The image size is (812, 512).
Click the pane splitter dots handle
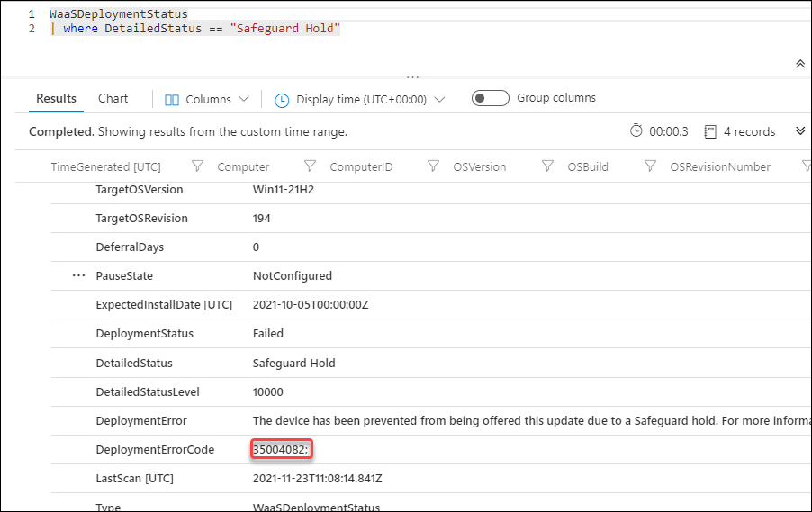tap(412, 77)
